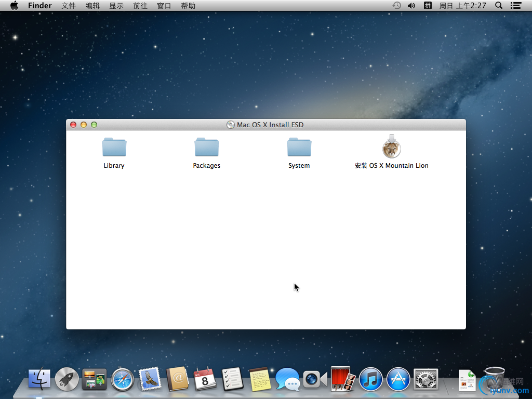Click the Time Machine menu bar icon

[x=396, y=5]
